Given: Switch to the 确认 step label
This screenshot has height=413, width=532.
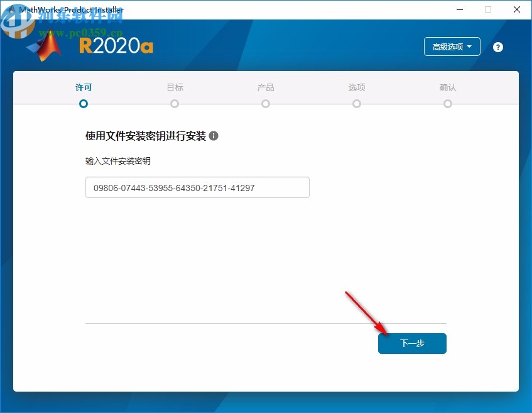Looking at the screenshot, I should coord(448,87).
